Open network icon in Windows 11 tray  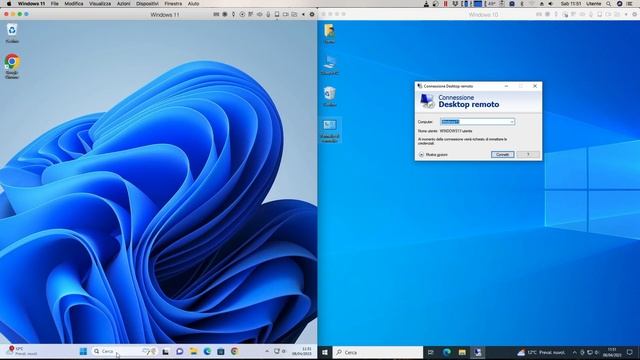(277, 351)
